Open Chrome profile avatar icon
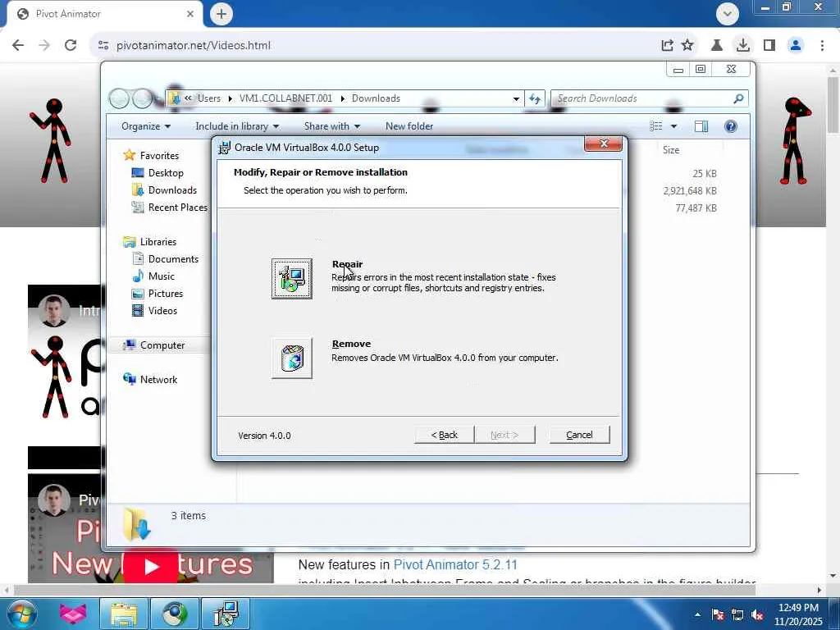Viewport: 840px width, 630px height. 796,46
